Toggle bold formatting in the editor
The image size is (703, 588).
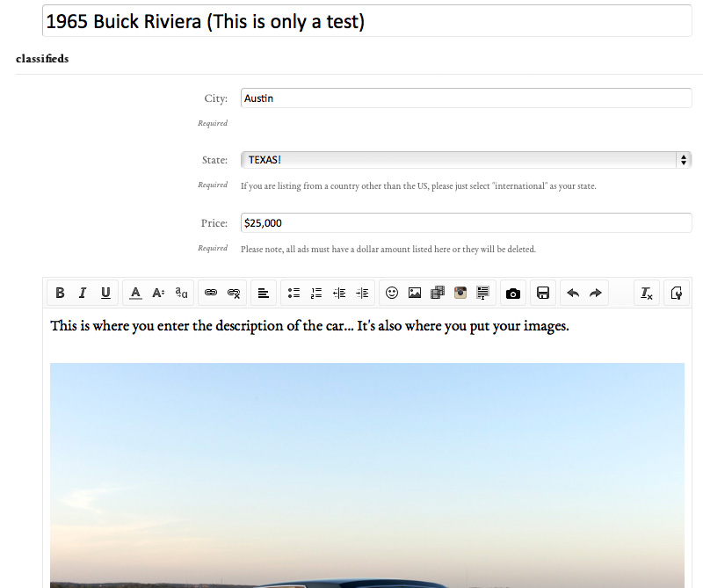coord(60,293)
